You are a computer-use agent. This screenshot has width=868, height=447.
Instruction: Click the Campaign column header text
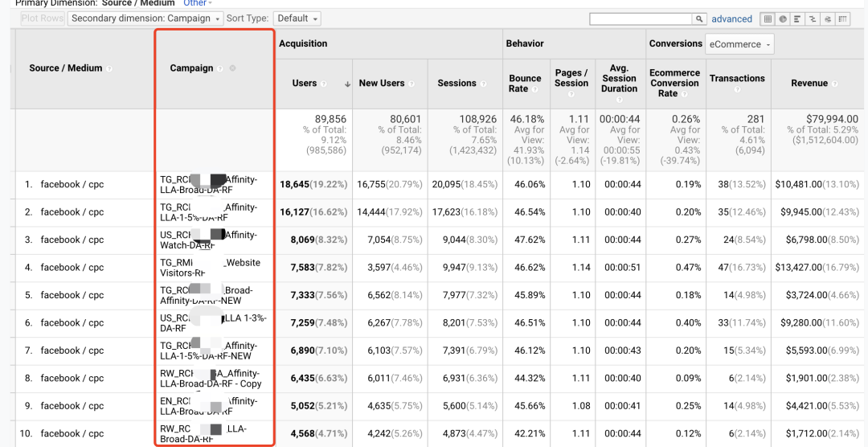coord(191,68)
